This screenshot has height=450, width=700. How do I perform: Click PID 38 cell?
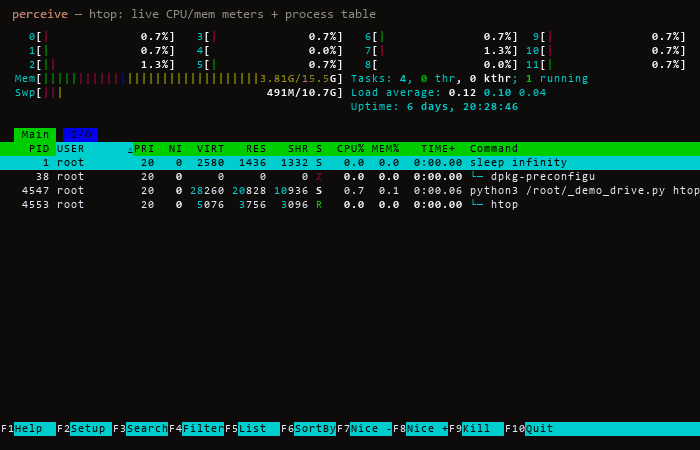(x=42, y=177)
